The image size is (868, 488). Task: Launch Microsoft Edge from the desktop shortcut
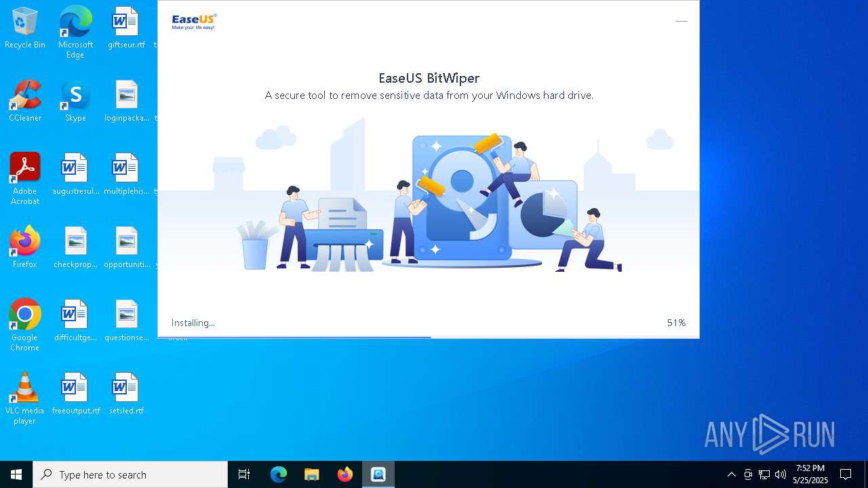coord(75,33)
